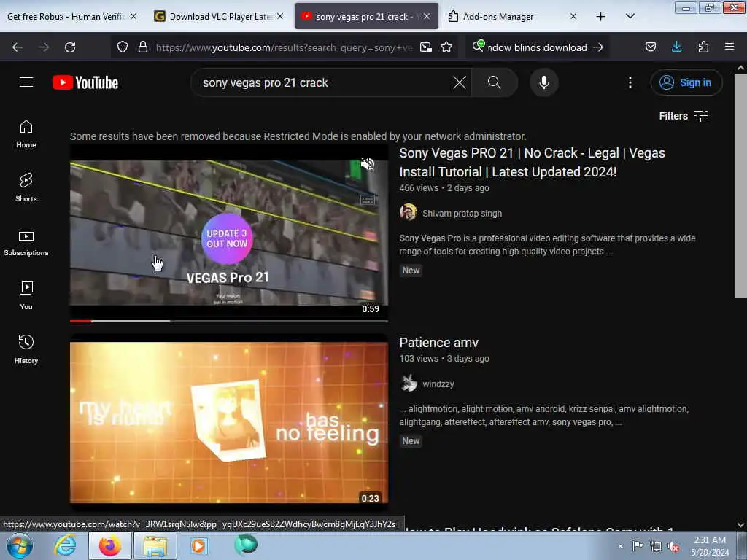This screenshot has height=560, width=747.
Task: Open the Patience amv title link
Action: (x=438, y=343)
